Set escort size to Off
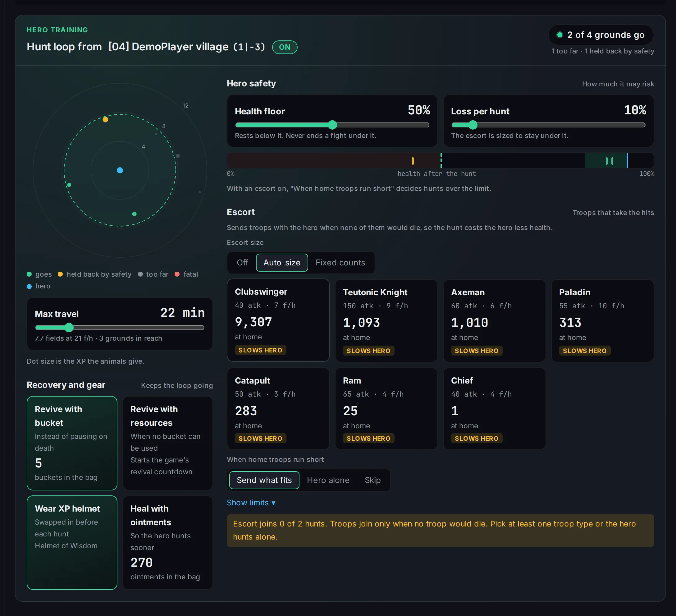Screen dimensions: 676x616 (242, 262)
